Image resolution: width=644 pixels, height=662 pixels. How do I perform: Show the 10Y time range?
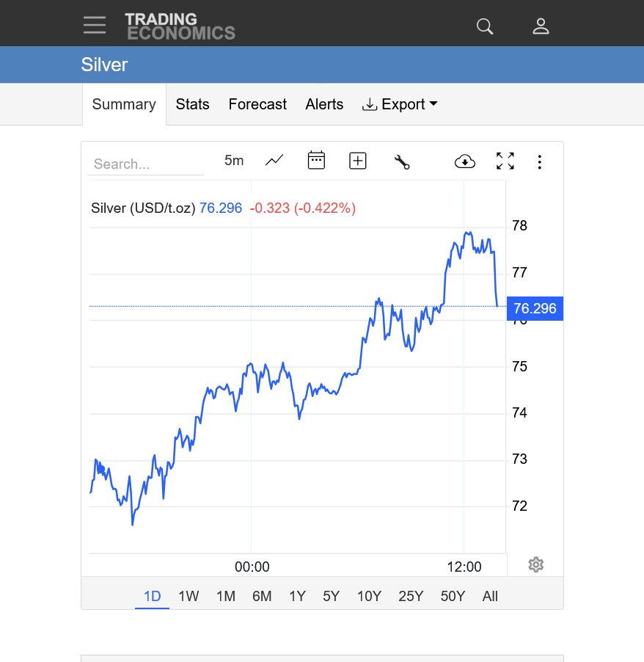pos(369,596)
